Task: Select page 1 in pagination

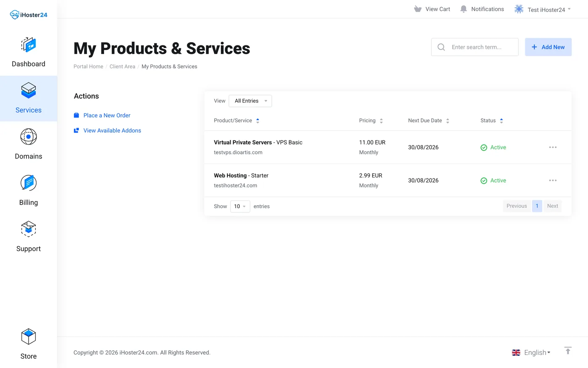Action: 537,206
